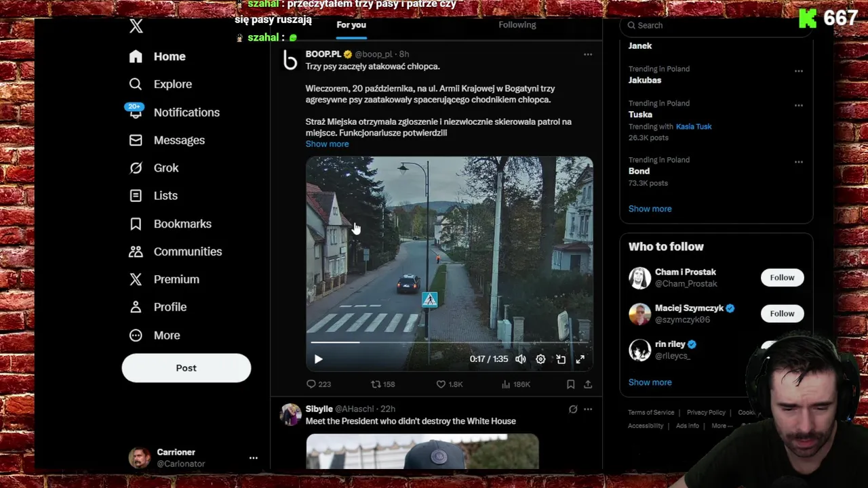868x488 pixels.
Task: Open the Jakubas trending topic
Action: coord(645,80)
